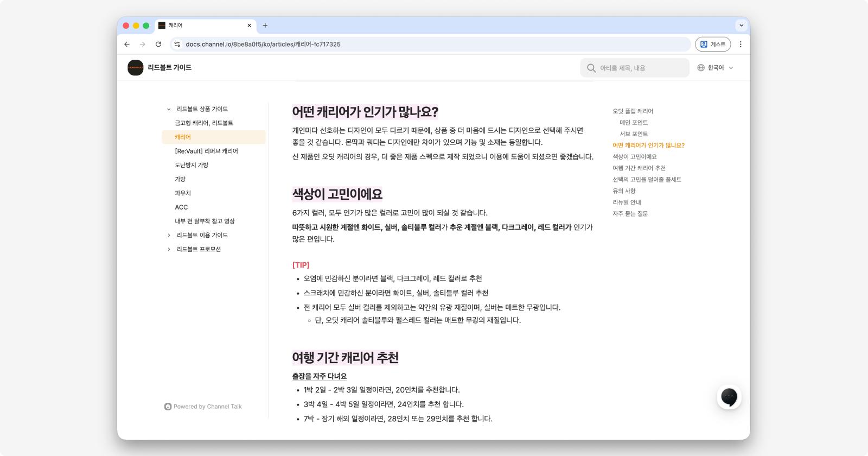Click the browser back arrow icon
The image size is (868, 456).
point(127,45)
